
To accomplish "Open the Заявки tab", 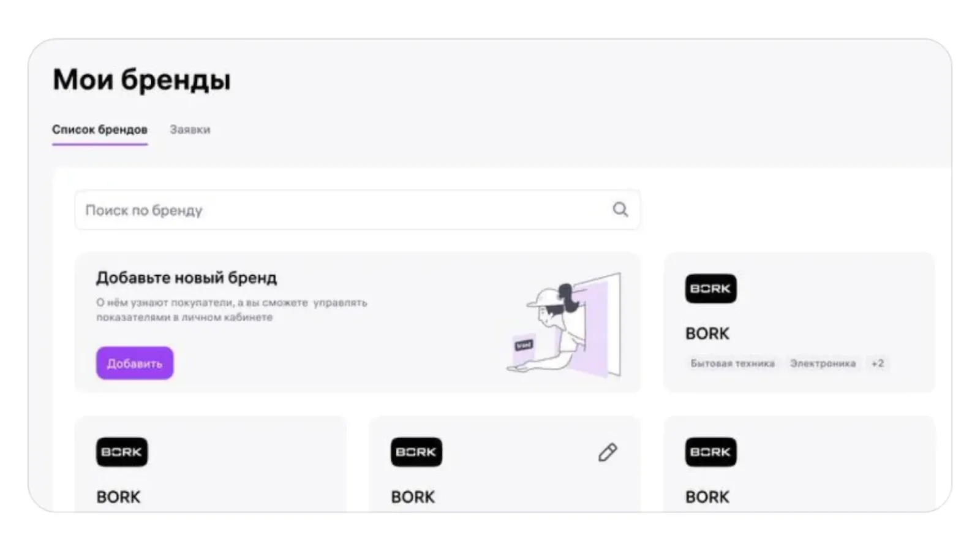I will point(190,130).
